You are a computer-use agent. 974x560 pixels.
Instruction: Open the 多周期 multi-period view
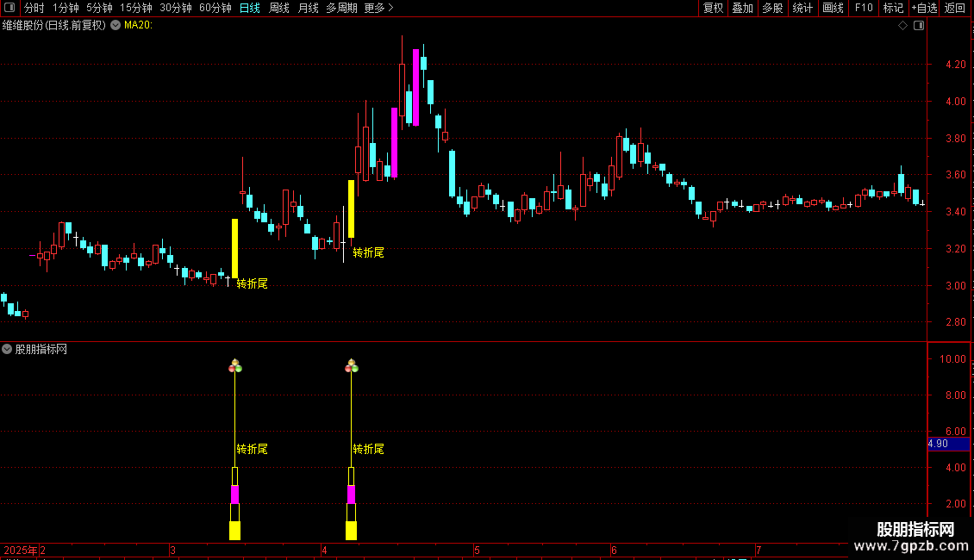tap(341, 8)
